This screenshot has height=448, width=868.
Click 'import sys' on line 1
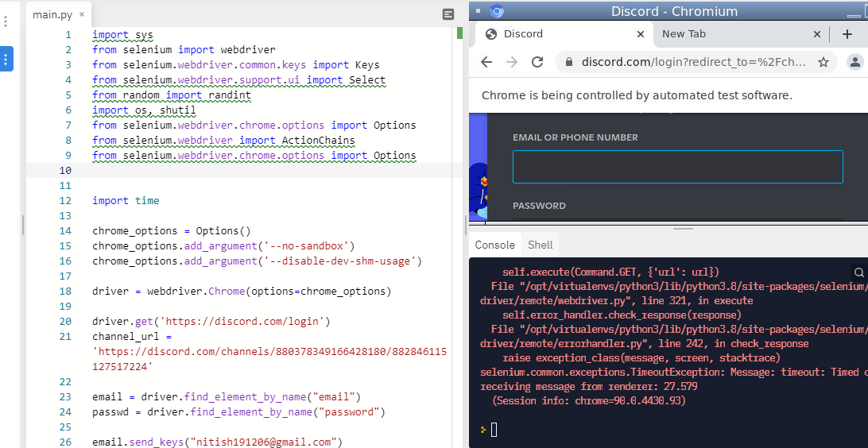point(122,35)
